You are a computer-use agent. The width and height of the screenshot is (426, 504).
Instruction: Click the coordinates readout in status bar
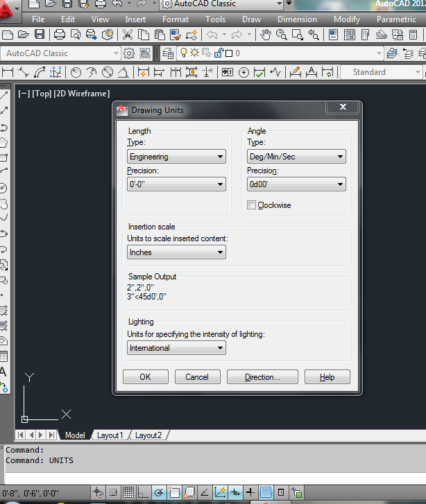point(31,493)
